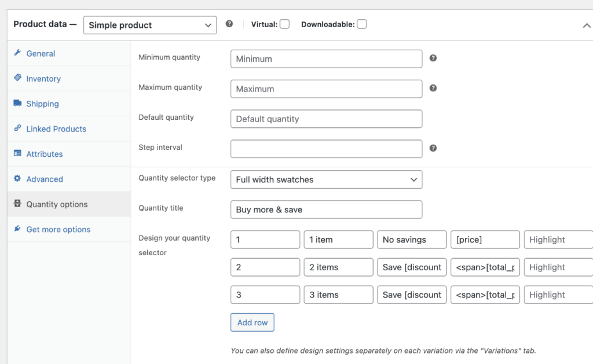Click the Inventory icon in the sidebar
The height and width of the screenshot is (364, 593).
[x=18, y=78]
